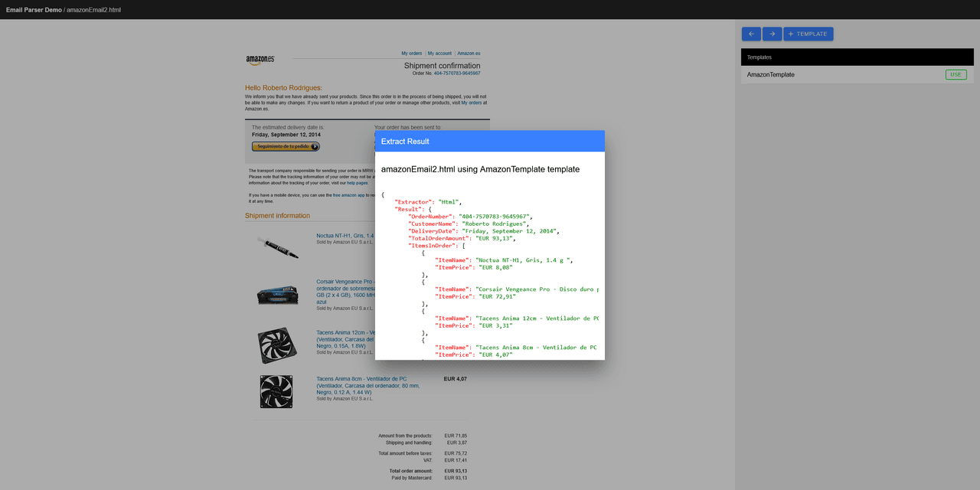Go to next email with right arrow button

pyautogui.click(x=772, y=34)
